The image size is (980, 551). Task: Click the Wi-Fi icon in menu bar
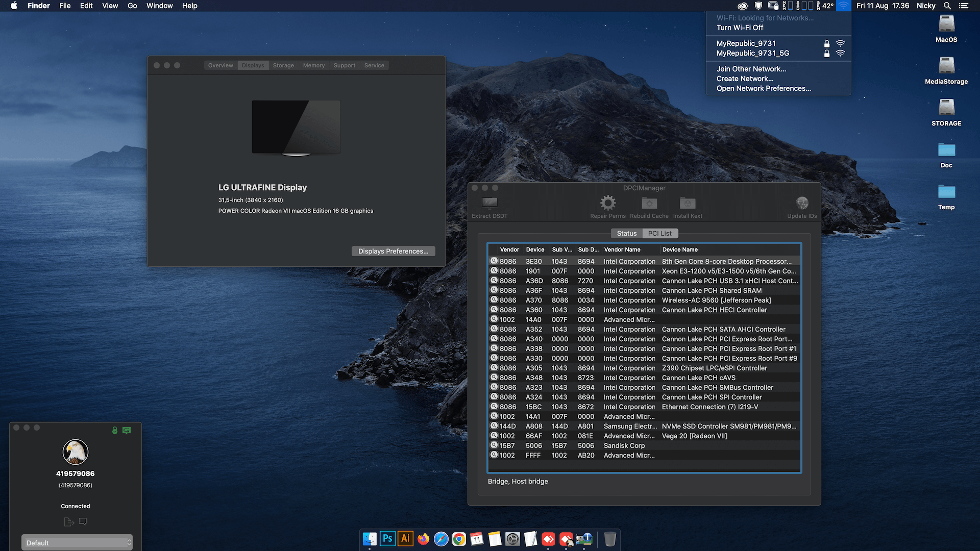coord(843,6)
